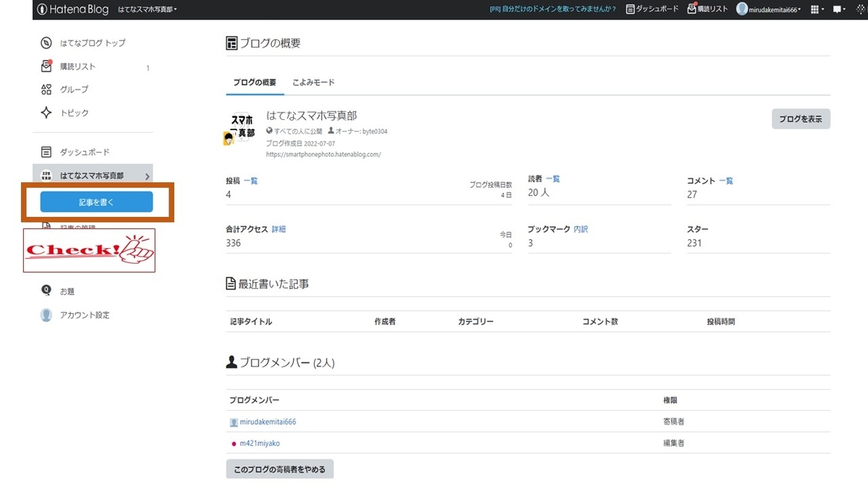Viewport: 868px width, 488px height.
Task: Click the 投稿時間 column header
Action: point(721,322)
